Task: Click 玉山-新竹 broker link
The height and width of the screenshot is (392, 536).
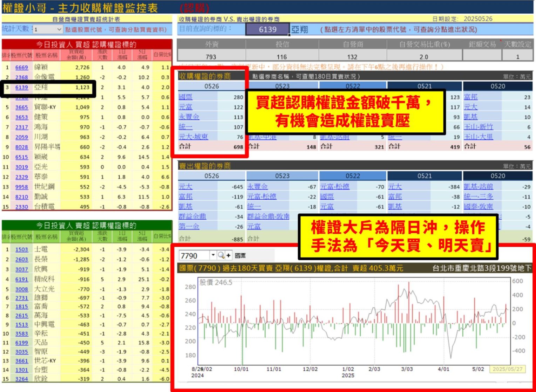Action: click(x=478, y=127)
